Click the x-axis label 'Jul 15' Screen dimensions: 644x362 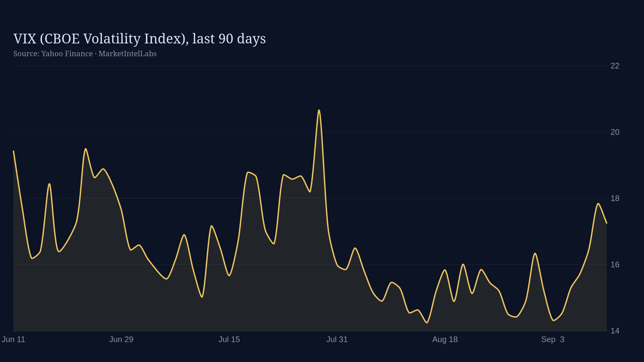(x=229, y=339)
